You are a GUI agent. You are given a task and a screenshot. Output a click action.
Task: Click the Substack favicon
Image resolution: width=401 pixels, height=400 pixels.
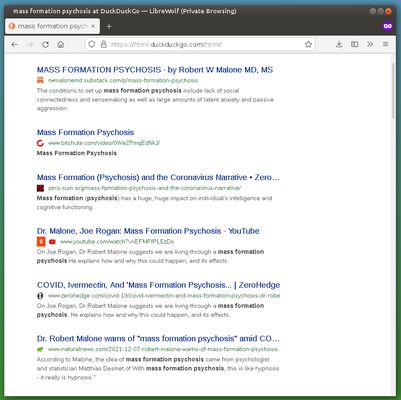click(x=40, y=80)
